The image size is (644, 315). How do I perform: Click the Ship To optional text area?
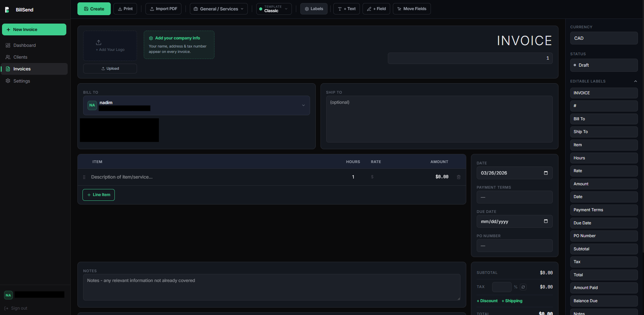pos(439,119)
